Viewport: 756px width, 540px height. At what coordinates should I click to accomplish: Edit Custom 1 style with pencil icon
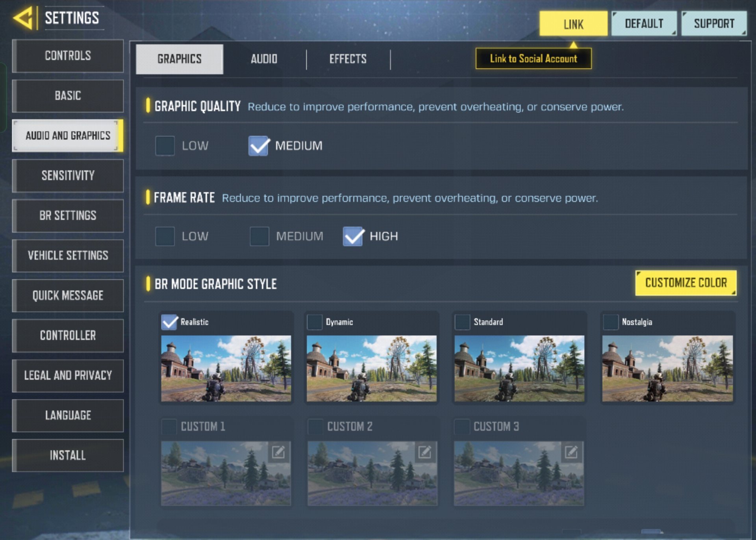coord(278,451)
